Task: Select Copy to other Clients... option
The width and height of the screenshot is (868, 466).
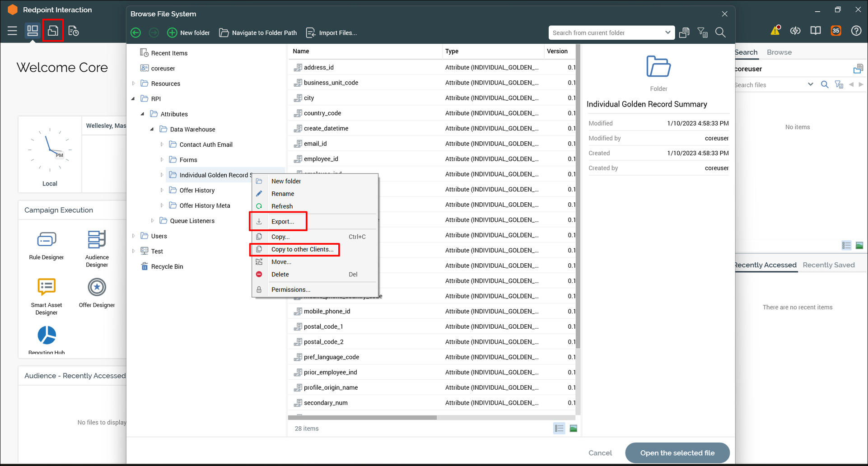Action: coord(302,250)
